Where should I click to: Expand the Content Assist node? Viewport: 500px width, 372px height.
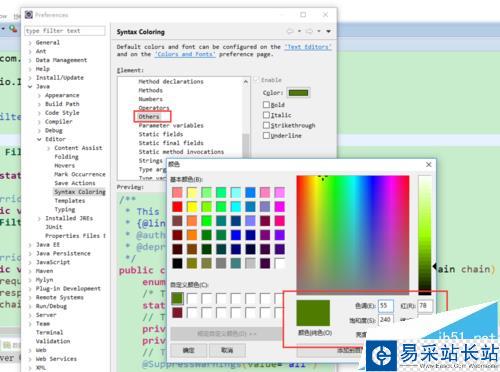click(49, 148)
